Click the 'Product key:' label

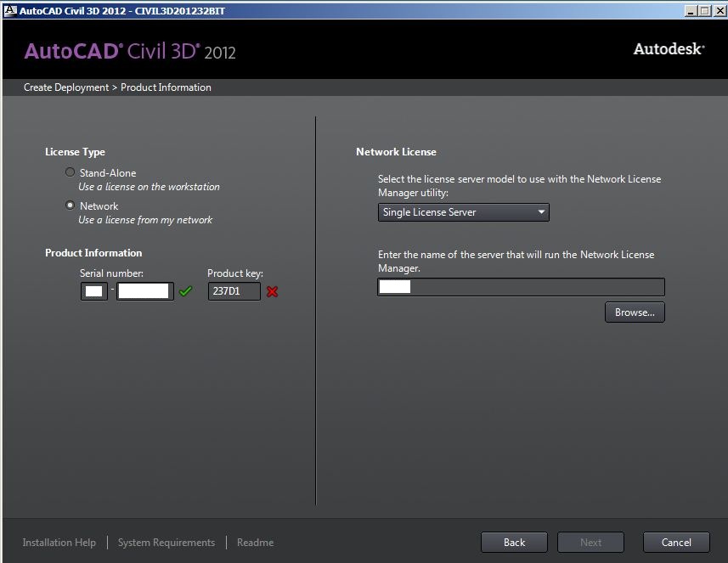point(235,273)
